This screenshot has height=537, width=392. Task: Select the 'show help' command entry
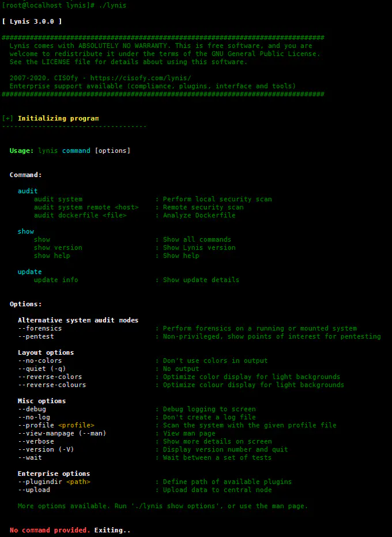52,256
